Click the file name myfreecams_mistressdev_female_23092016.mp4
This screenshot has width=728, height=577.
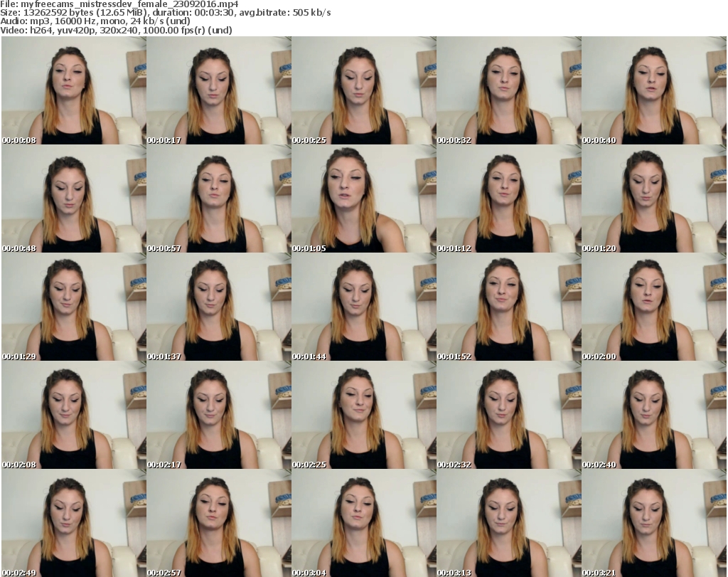click(x=129, y=4)
